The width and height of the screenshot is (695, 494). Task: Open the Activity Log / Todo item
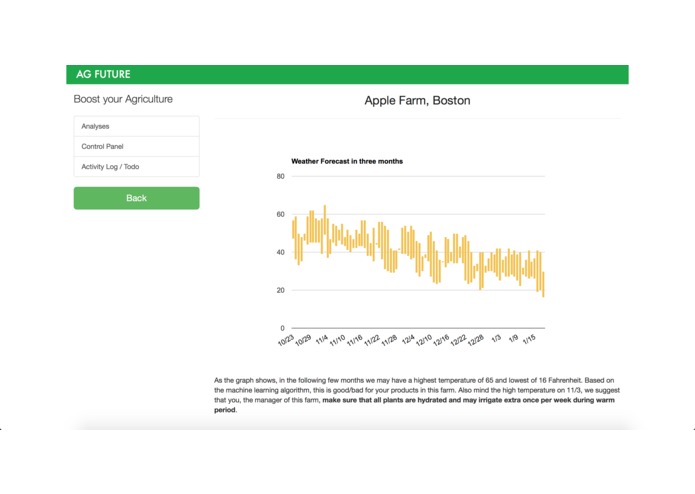(x=137, y=167)
